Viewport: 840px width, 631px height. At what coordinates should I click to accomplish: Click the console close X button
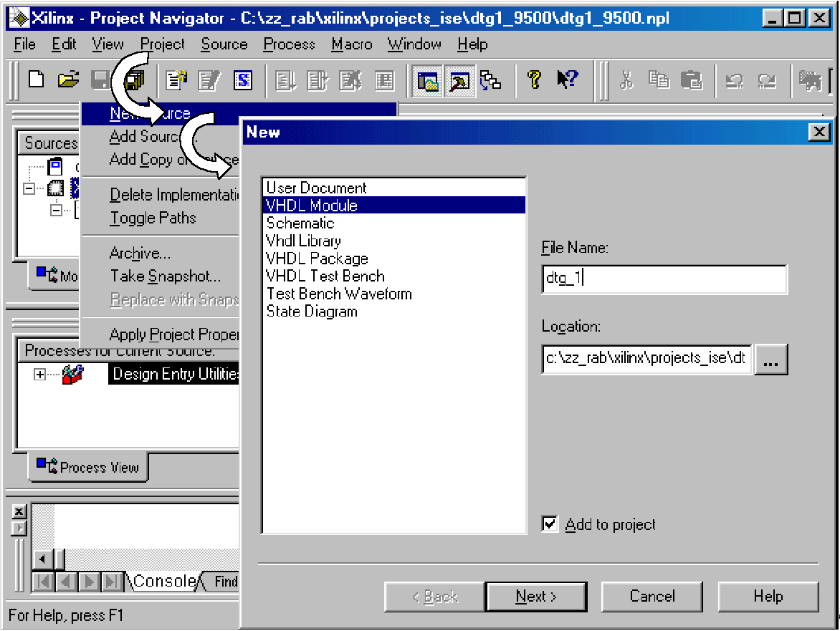[x=19, y=511]
